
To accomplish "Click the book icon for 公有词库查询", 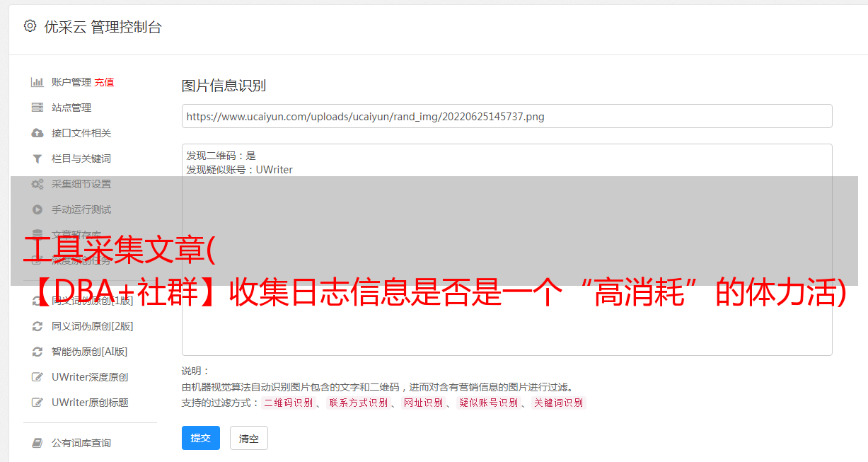I will (37, 443).
